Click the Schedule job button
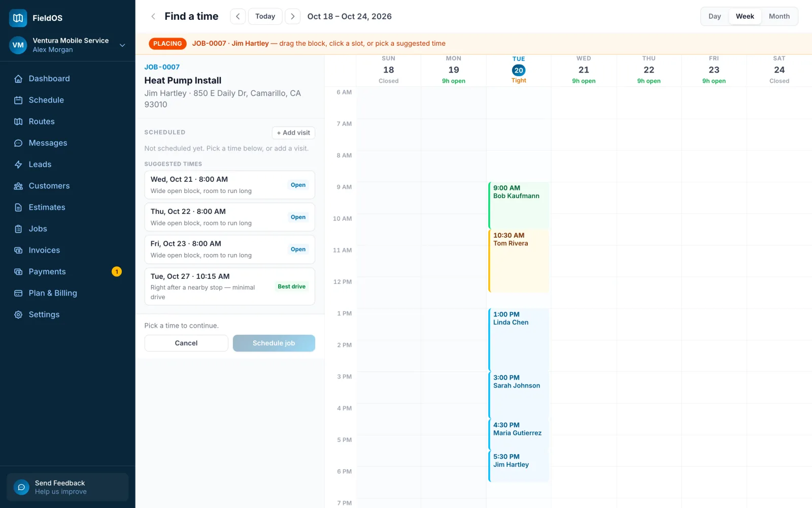812x508 pixels. click(x=274, y=343)
